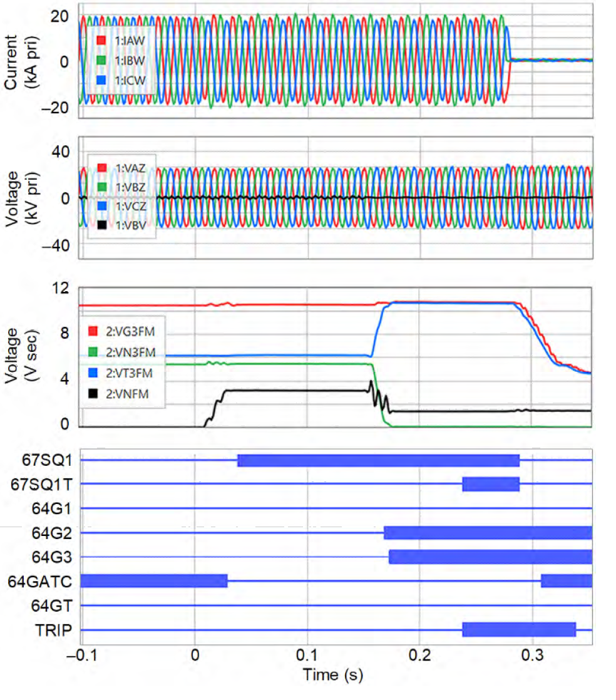
Task: Click the blue 2:VT3FM legend swatch
Action: (x=93, y=373)
